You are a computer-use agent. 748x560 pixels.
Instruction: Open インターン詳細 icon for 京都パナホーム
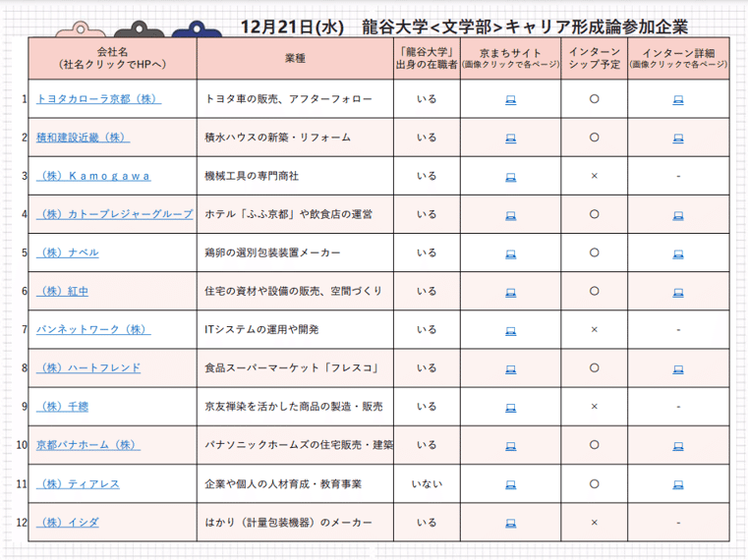678,446
